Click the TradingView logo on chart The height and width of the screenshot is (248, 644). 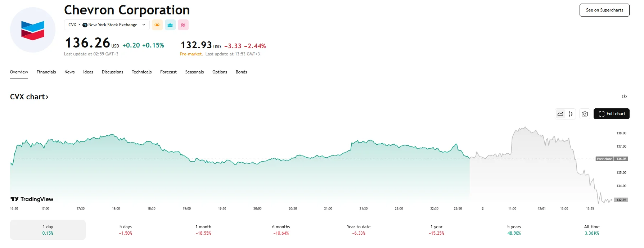(x=32, y=199)
